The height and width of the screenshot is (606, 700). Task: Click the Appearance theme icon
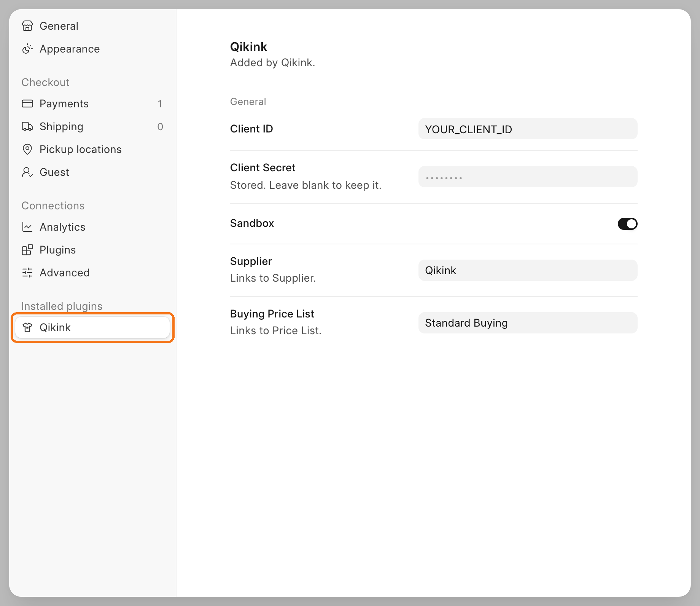[x=27, y=49]
